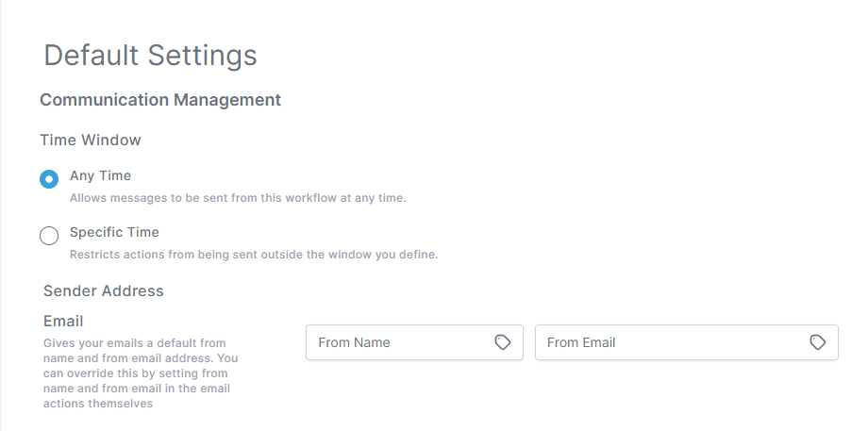Click the 'Gives your emails a default' help text

coord(141,373)
